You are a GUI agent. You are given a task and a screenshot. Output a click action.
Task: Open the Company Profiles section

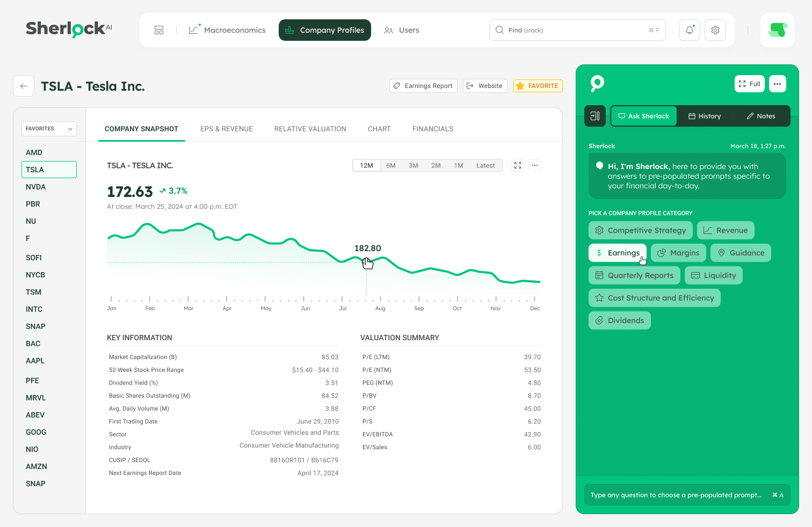pyautogui.click(x=325, y=30)
